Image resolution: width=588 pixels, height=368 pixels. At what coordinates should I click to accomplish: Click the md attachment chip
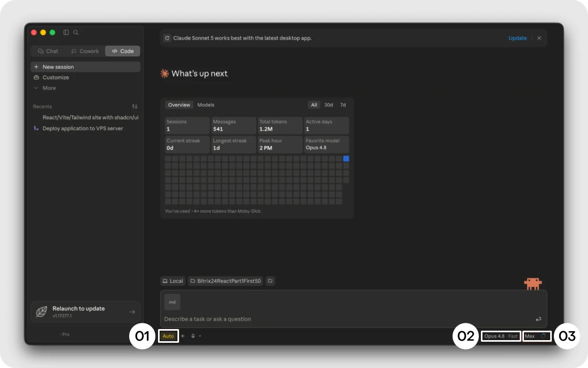[x=172, y=302]
